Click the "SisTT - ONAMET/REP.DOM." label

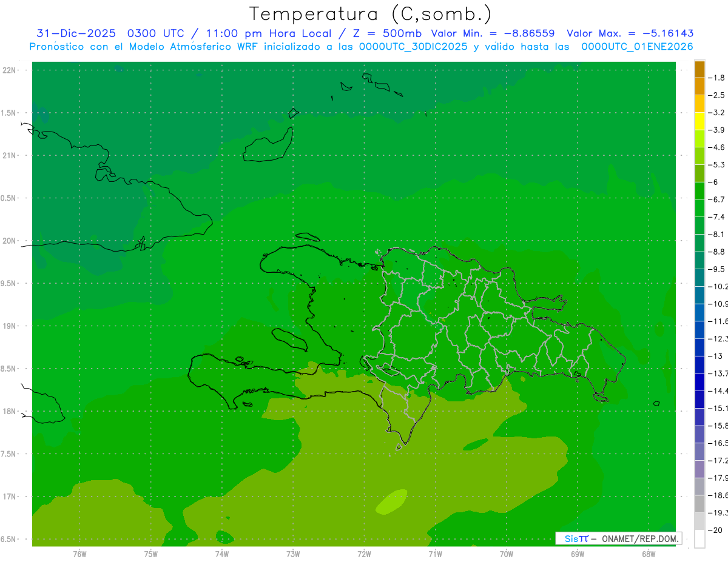tap(619, 538)
